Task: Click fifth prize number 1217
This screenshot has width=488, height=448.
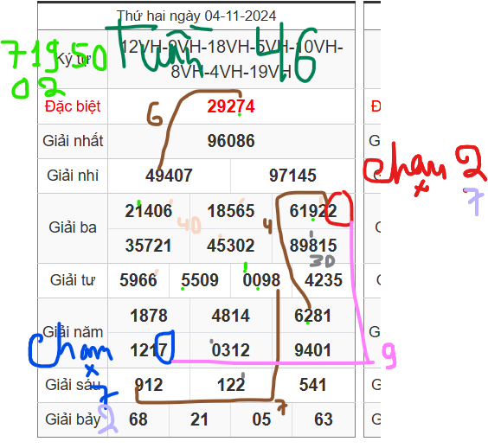Action: click(x=149, y=350)
